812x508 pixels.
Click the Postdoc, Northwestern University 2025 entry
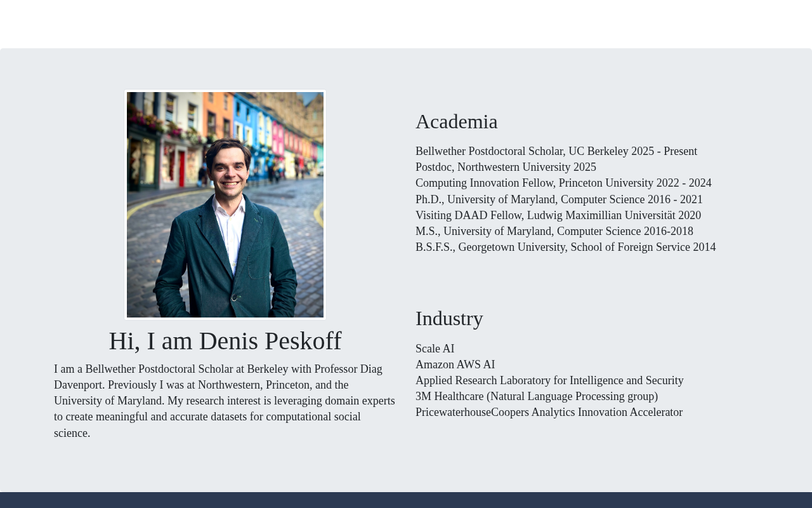point(506,167)
